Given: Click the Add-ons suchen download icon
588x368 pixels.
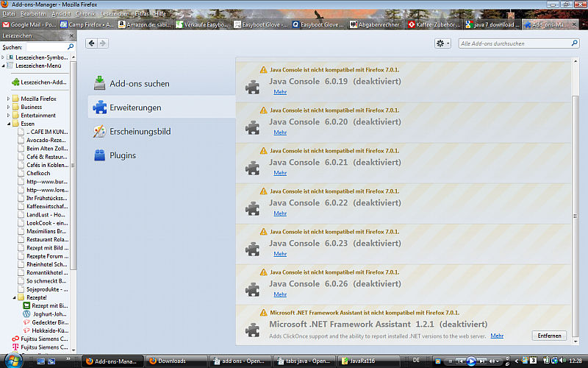Looking at the screenshot, I should [99, 83].
